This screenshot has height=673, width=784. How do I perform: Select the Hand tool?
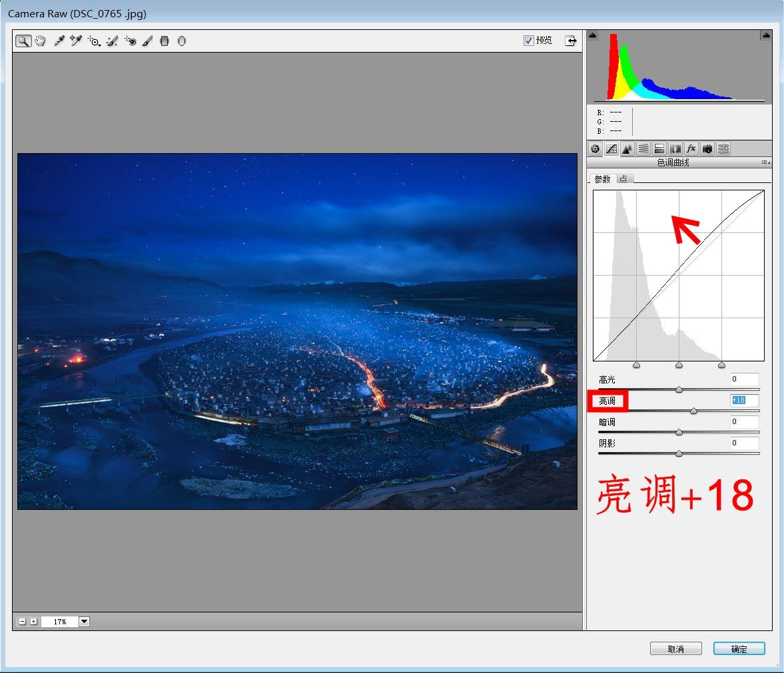click(x=41, y=41)
